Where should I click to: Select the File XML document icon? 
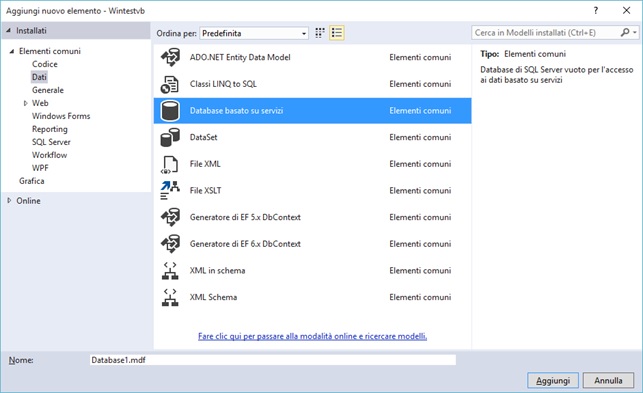[170, 164]
